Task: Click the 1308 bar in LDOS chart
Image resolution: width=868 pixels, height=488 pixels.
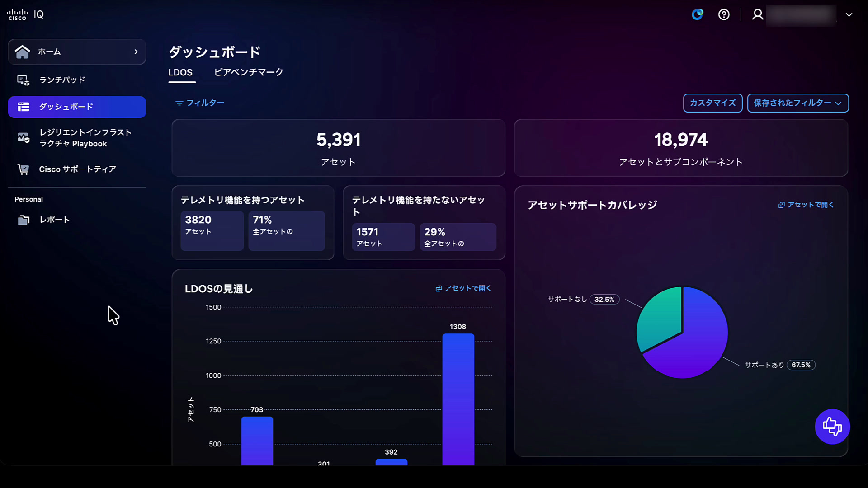Action: coord(458,399)
